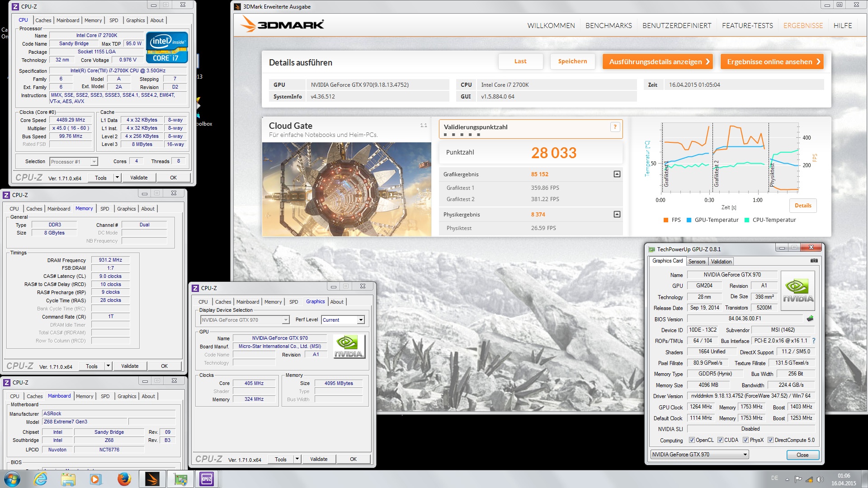Viewport: 868px width, 488px height.
Task: Open Windows Media Player from taskbar
Action: (x=96, y=479)
